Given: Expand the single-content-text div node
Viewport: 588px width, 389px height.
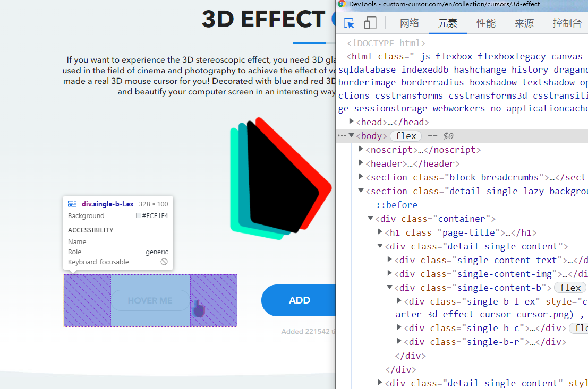Looking at the screenshot, I should [390, 260].
